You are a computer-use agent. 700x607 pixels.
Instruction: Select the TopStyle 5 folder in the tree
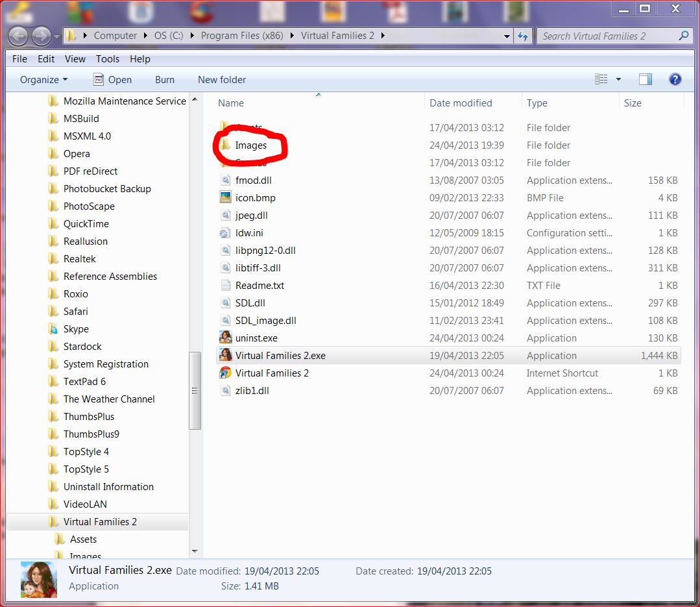78,469
